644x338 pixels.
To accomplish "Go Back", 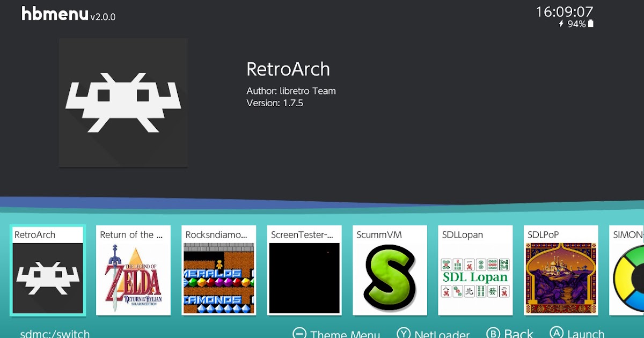I will [518, 334].
